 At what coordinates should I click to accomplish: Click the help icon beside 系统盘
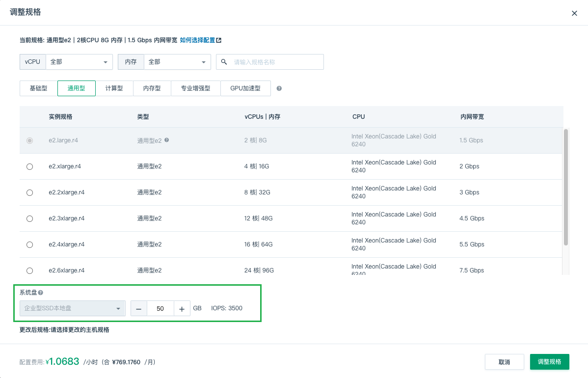coord(41,293)
